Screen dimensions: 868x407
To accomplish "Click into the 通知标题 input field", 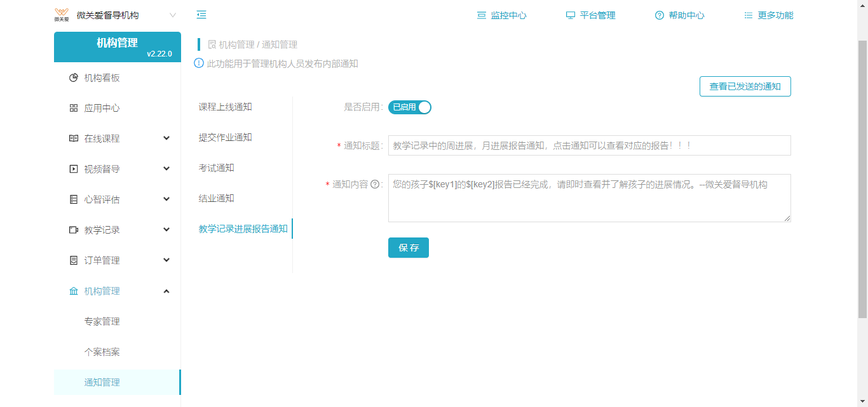I will pyautogui.click(x=590, y=145).
